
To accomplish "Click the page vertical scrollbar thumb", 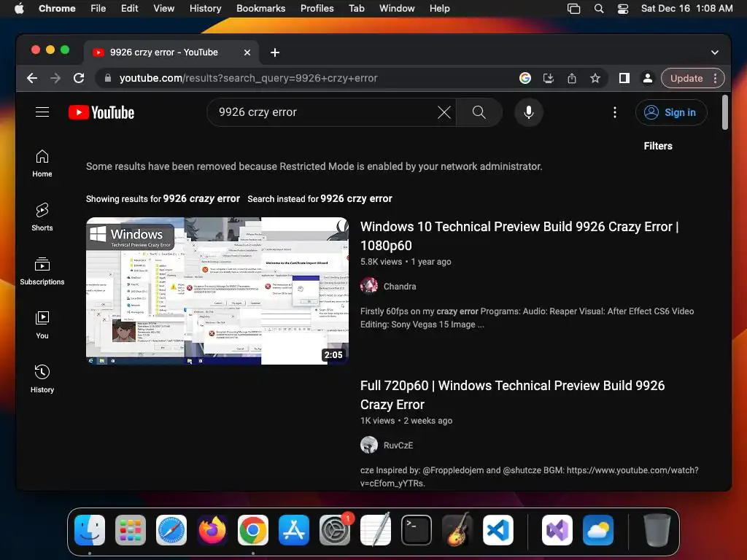I will tap(724, 112).
